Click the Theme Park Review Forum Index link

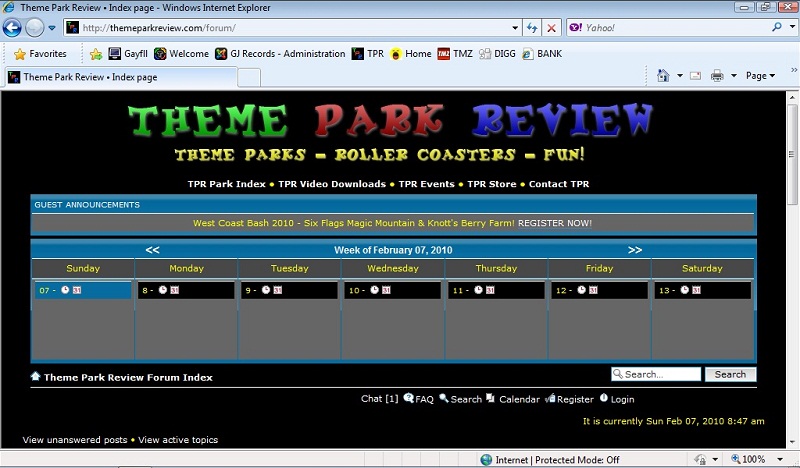(x=128, y=378)
